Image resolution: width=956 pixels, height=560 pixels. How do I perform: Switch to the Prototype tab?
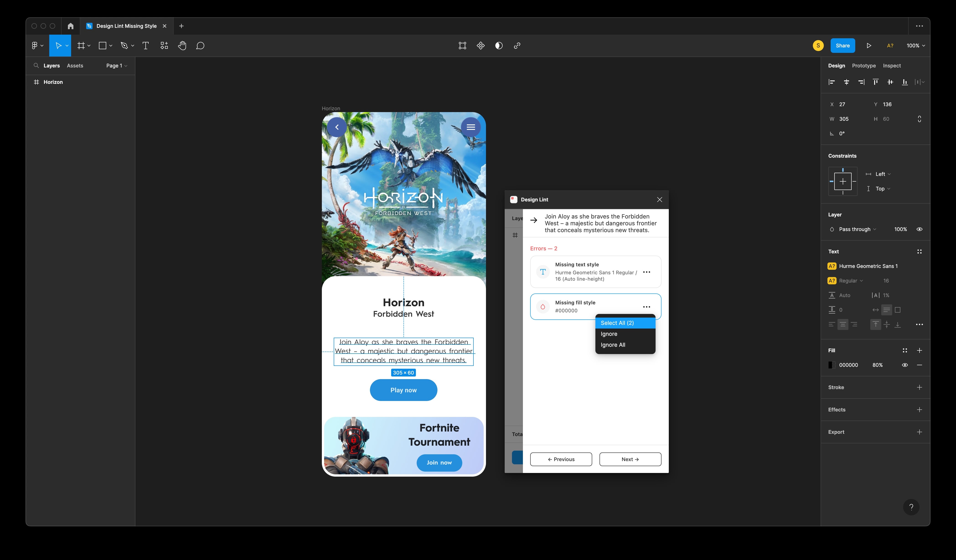863,66
